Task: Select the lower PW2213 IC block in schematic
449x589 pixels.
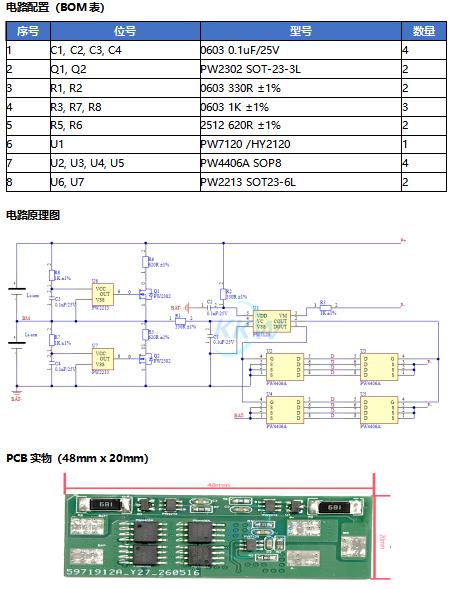Action: tap(103, 359)
